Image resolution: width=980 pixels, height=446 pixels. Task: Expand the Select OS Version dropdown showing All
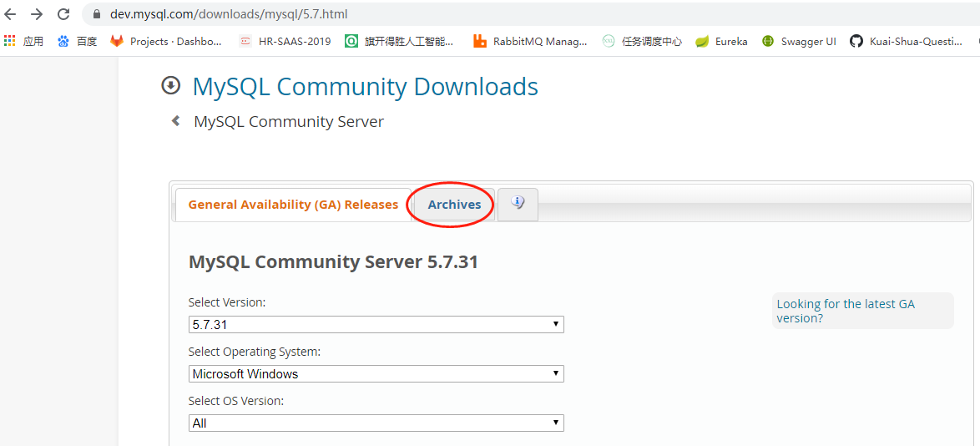pos(376,423)
